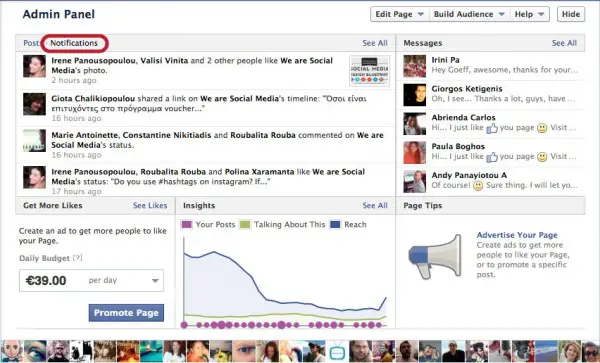Click Paula Boghos's message avatar
600x363 pixels.
point(414,153)
